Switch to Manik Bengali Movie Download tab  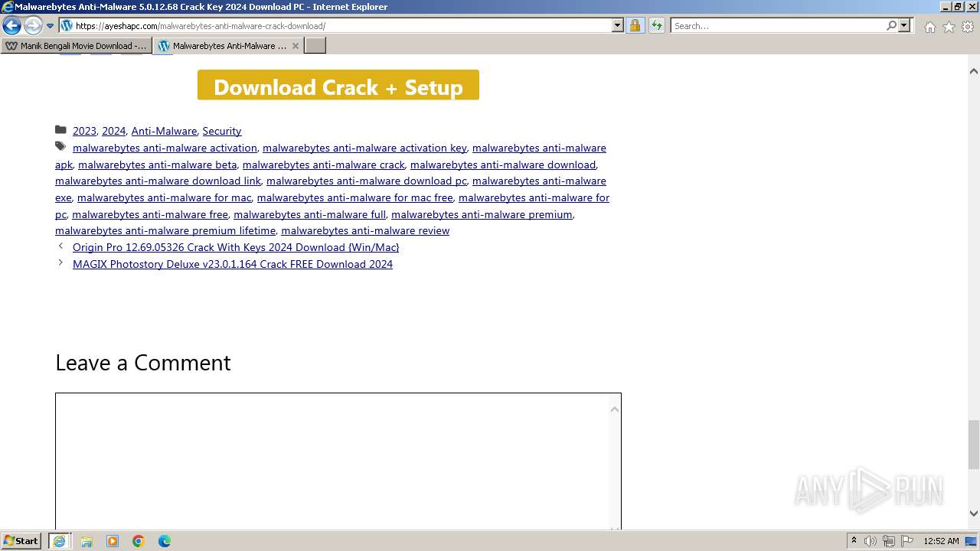[x=77, y=46]
